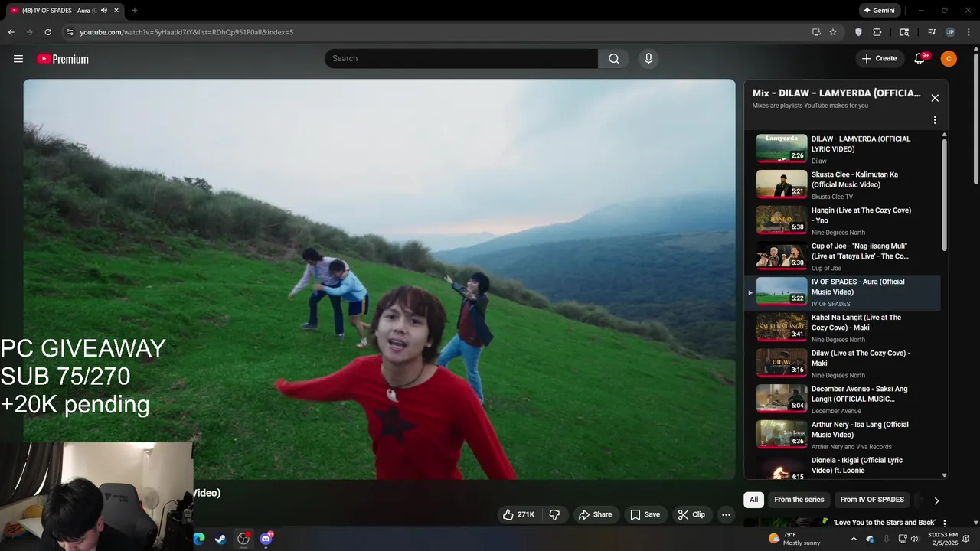
Task: Select From the series chip
Action: (799, 500)
